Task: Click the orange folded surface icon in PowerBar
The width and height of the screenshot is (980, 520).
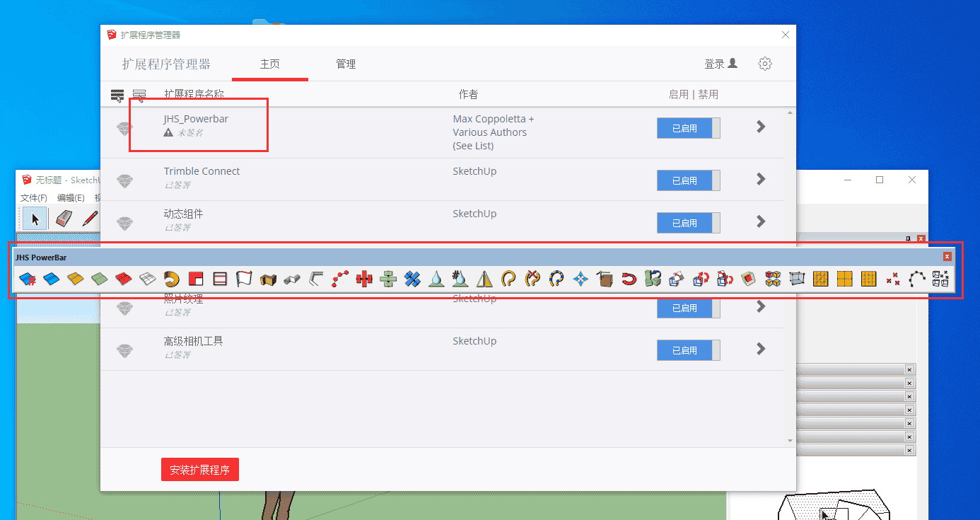Action: [76, 279]
